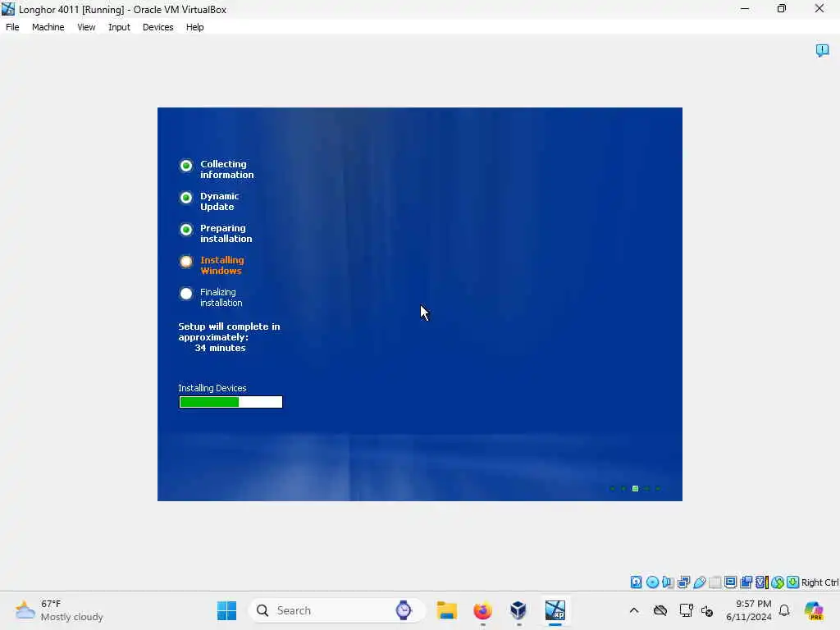Open Firefox from the taskbar
Screen dimensions: 840x630
click(482, 610)
